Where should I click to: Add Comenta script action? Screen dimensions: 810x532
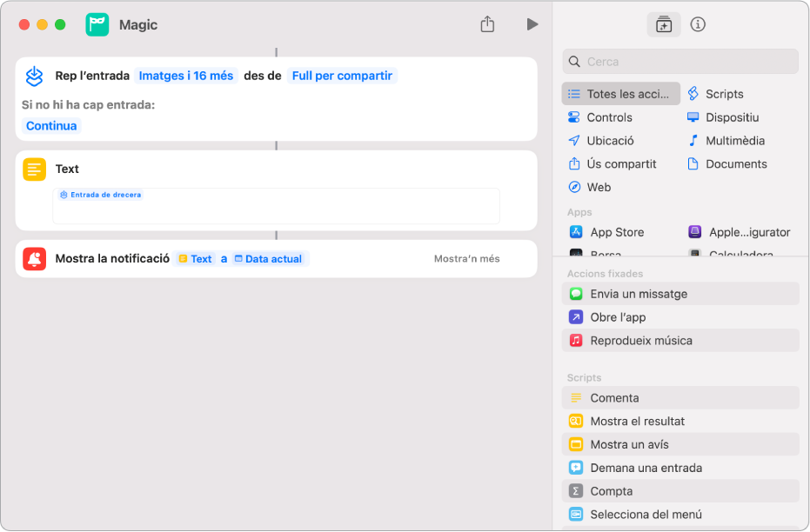(x=680, y=398)
